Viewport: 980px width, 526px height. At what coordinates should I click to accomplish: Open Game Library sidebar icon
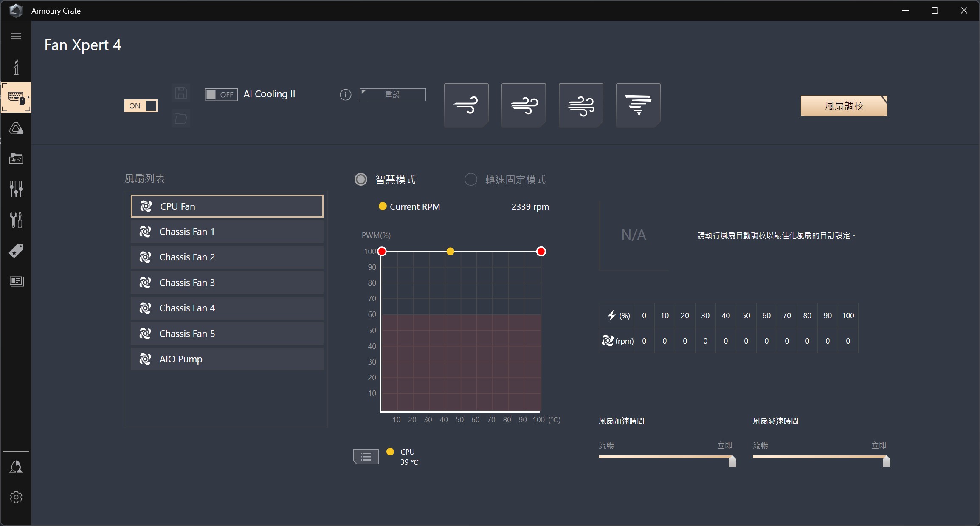click(x=16, y=158)
